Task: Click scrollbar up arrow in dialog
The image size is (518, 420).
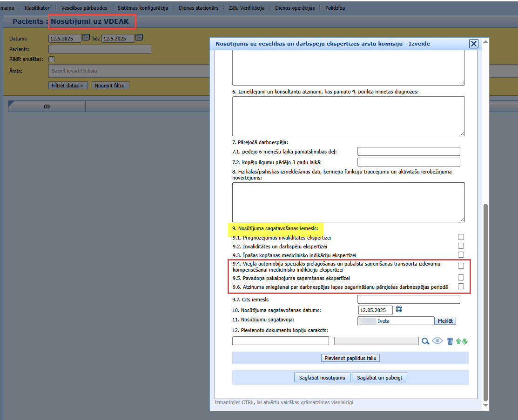Action: [x=485, y=42]
